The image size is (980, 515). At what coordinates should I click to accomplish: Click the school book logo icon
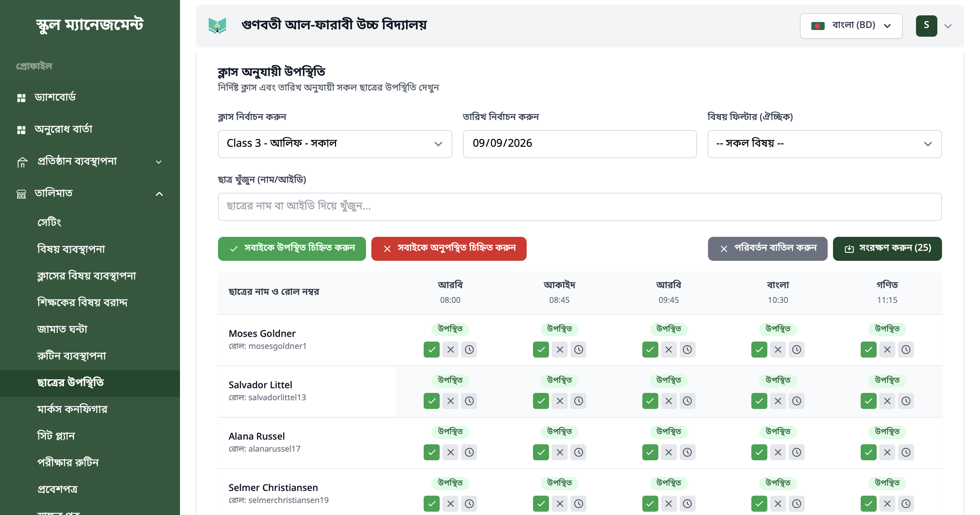[217, 26]
